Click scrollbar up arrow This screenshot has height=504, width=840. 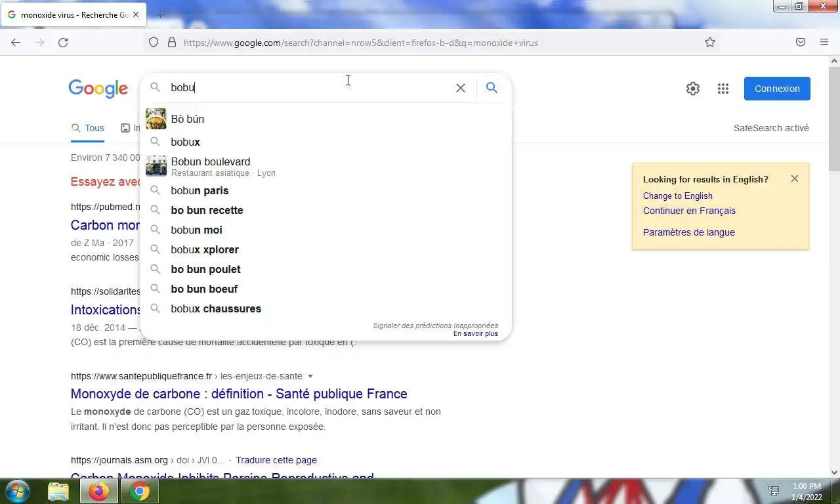tap(834, 61)
